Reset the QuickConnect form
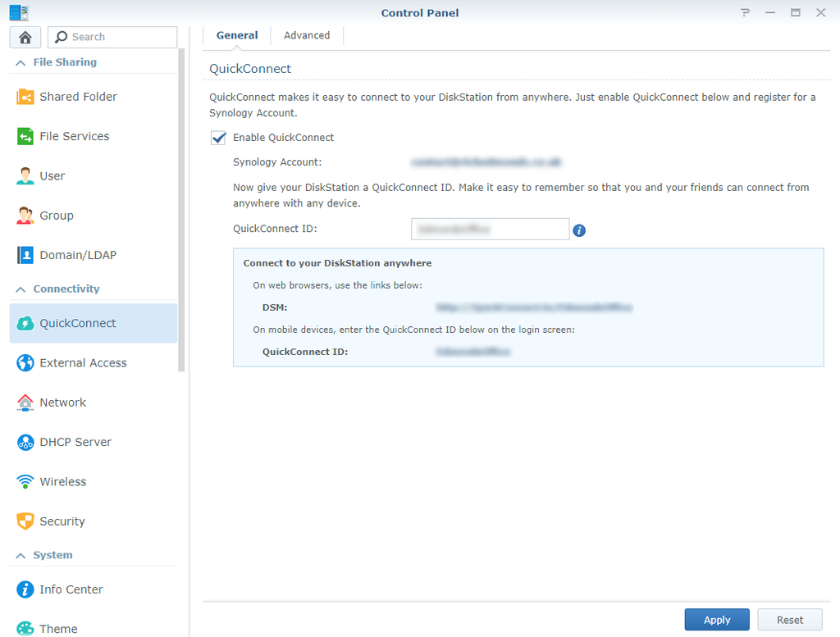 [x=789, y=620]
